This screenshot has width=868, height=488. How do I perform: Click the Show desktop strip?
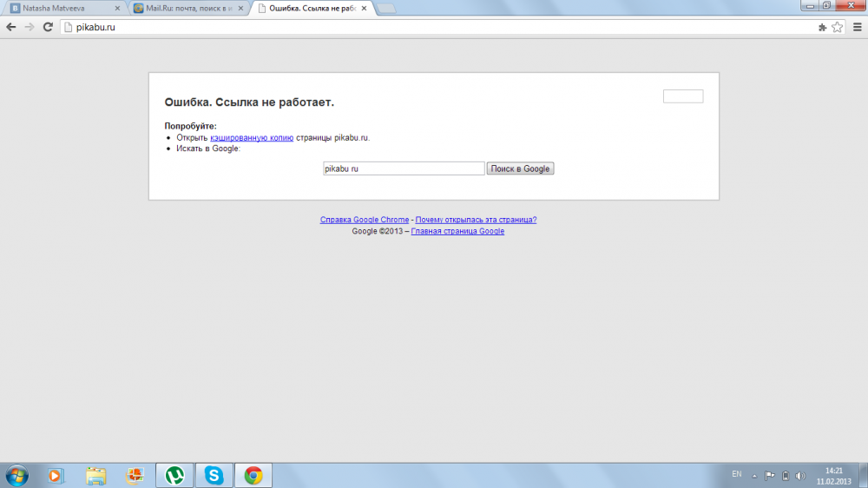[864, 476]
